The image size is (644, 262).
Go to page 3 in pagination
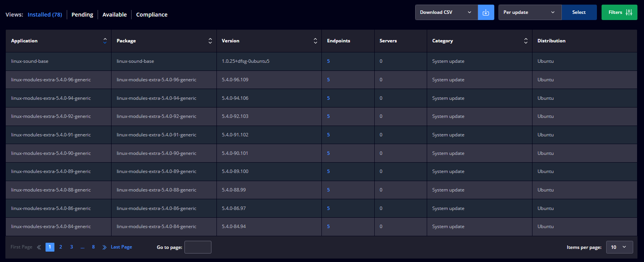point(71,247)
